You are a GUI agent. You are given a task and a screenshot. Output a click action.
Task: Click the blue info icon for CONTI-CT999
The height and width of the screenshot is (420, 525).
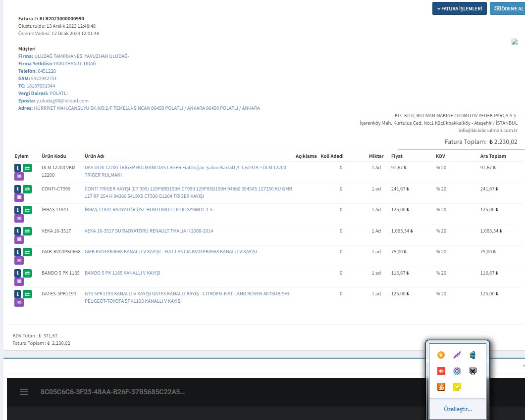18,188
